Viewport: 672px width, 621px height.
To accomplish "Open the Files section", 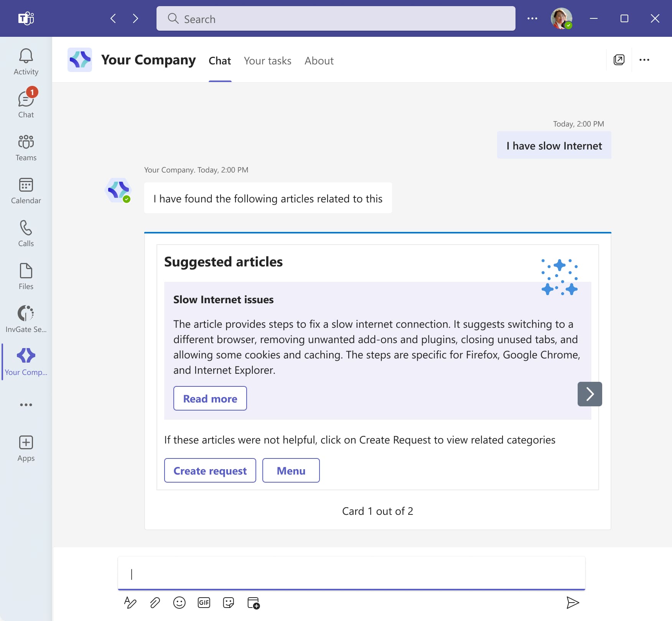I will (25, 276).
